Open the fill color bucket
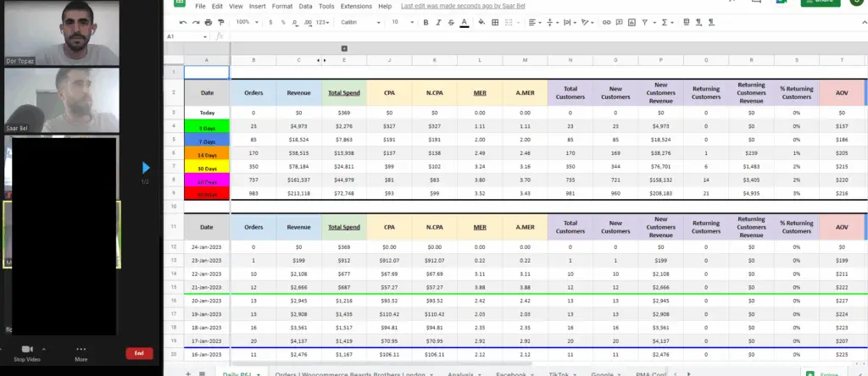The height and width of the screenshot is (376, 868). click(x=481, y=22)
